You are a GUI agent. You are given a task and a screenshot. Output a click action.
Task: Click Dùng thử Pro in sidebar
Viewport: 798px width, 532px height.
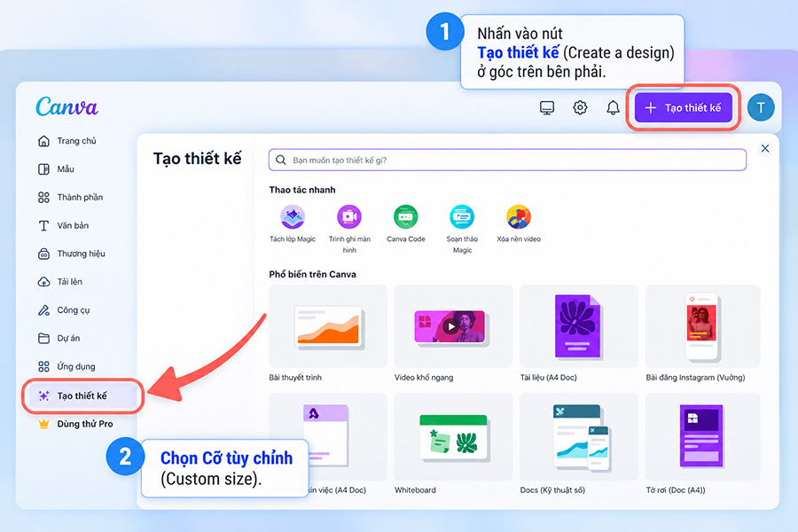[75, 424]
